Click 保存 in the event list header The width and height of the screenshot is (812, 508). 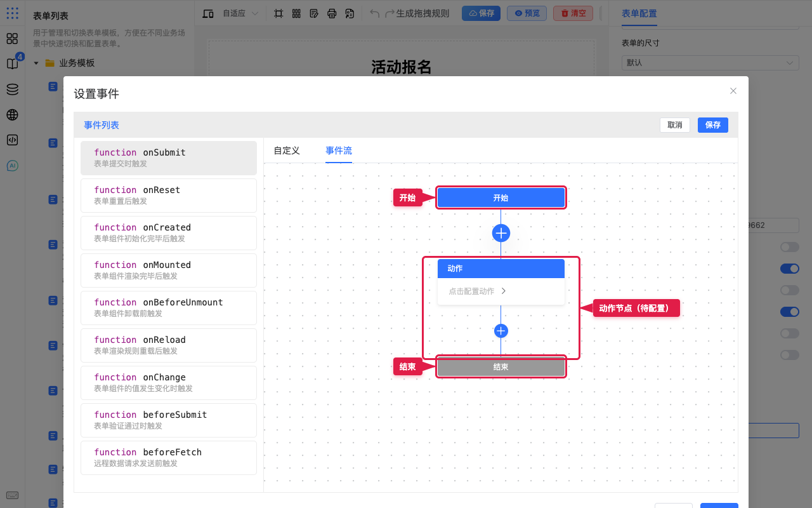coord(713,125)
